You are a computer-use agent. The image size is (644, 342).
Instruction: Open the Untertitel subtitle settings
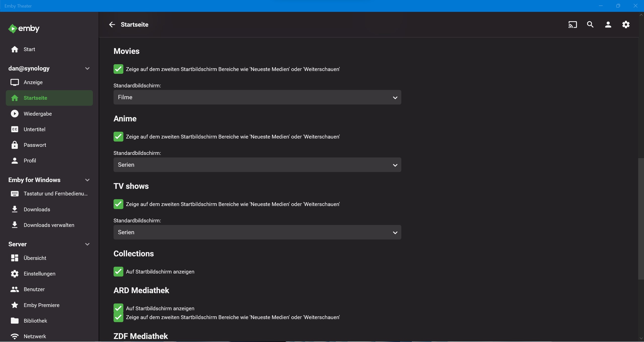[34, 129]
